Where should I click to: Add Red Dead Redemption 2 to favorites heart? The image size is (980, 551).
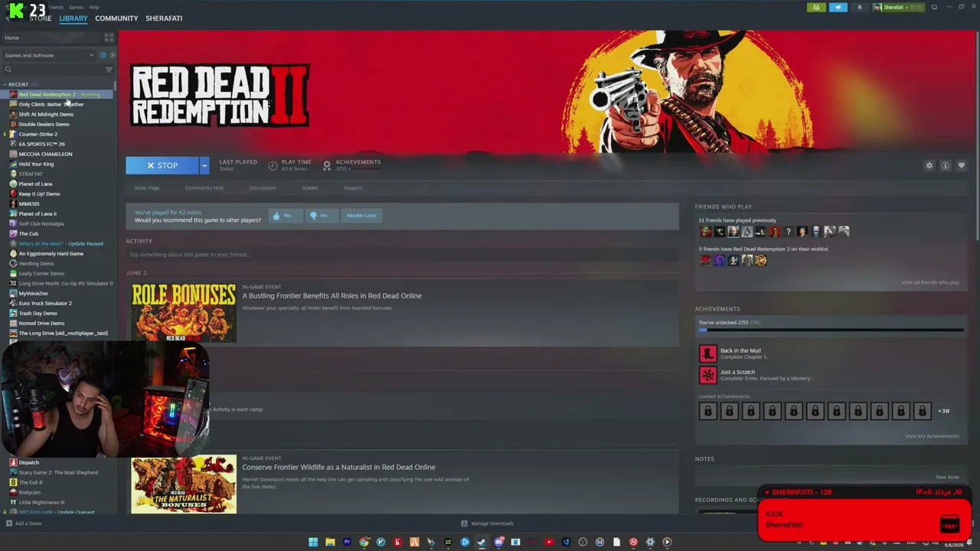click(962, 165)
